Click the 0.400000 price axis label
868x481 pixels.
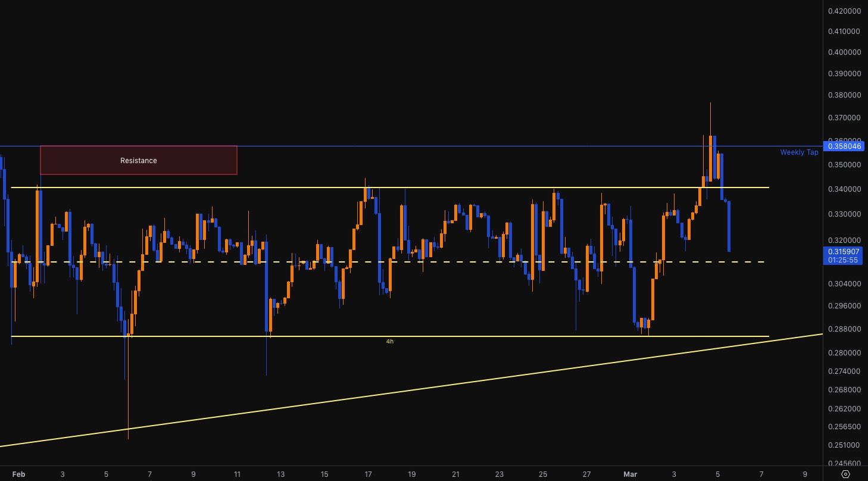coord(844,52)
